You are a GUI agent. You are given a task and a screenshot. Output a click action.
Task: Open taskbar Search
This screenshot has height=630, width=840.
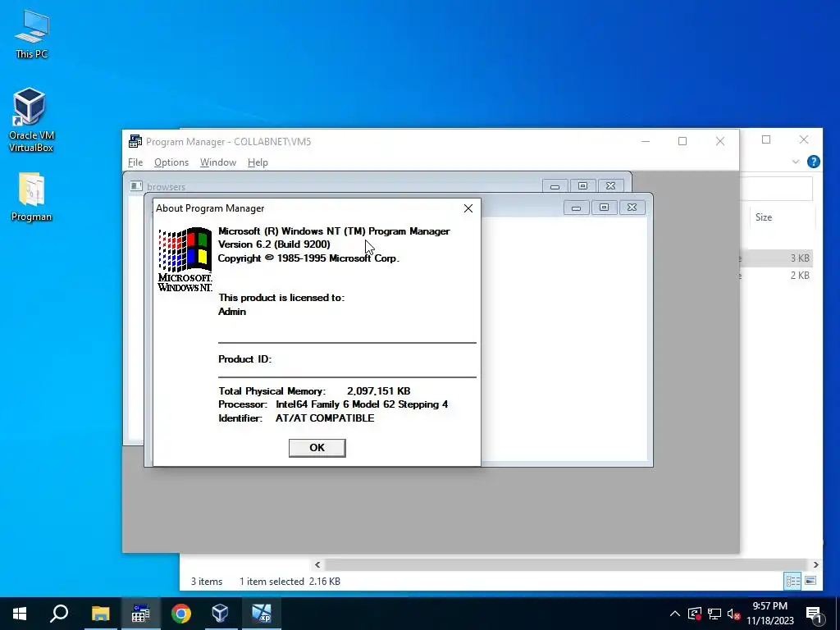[59, 614]
